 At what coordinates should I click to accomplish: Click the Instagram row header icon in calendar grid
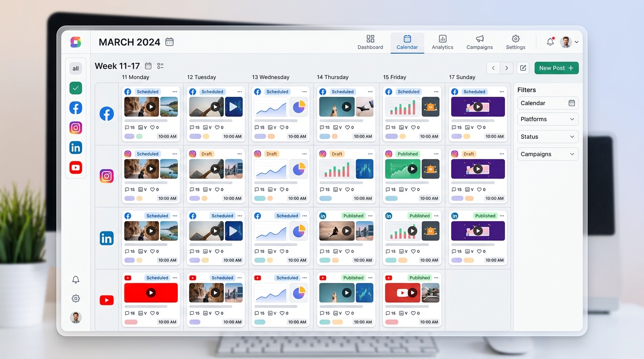coord(107,176)
